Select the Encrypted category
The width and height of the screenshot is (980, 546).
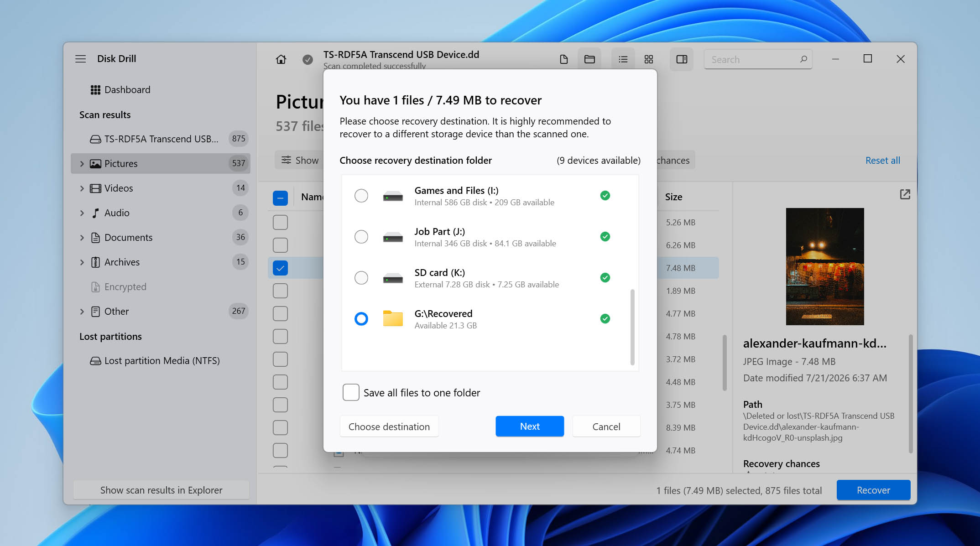161,287
